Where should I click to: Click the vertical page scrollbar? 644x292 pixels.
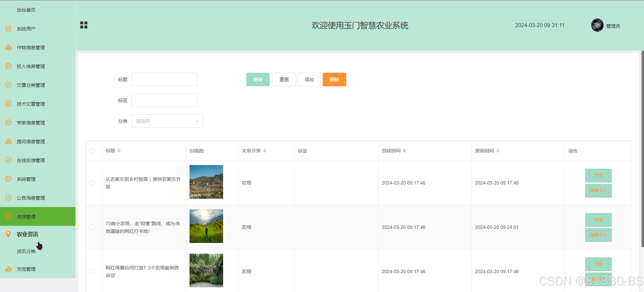pos(642,150)
